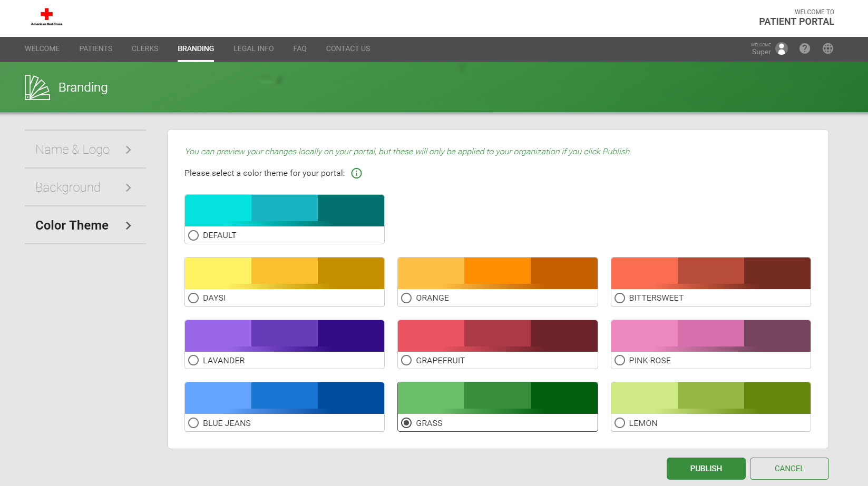Open the help question mark icon

coord(804,48)
